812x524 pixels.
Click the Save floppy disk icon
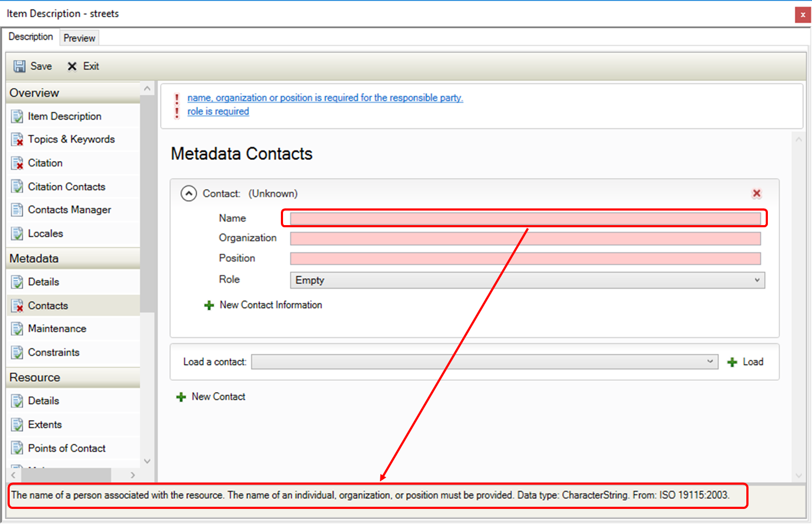click(19, 66)
